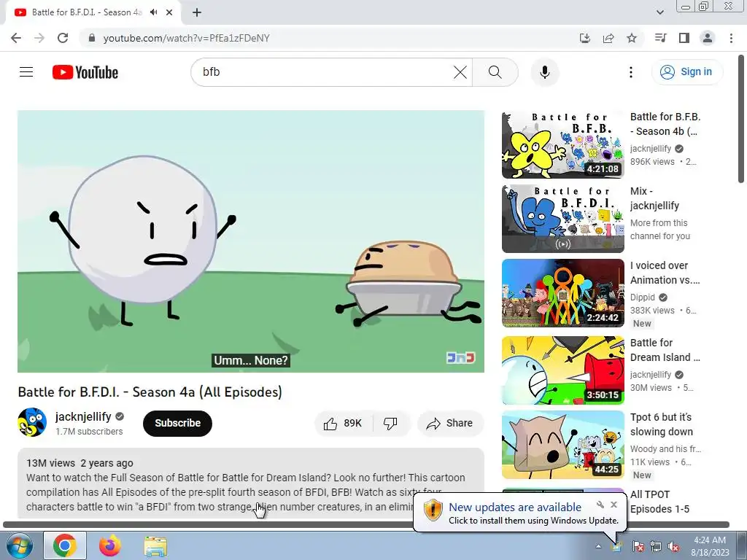Start voice search with the microphone

coord(544,72)
